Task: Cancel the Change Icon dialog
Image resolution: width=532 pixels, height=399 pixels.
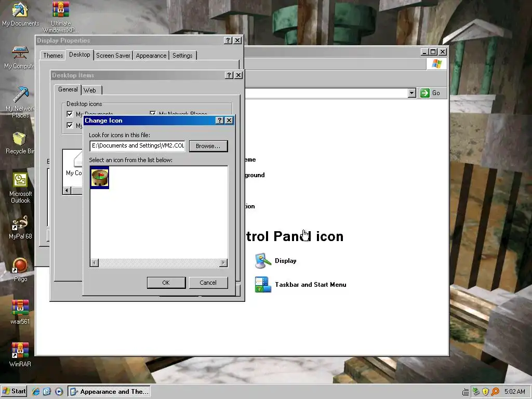Action: tap(208, 283)
